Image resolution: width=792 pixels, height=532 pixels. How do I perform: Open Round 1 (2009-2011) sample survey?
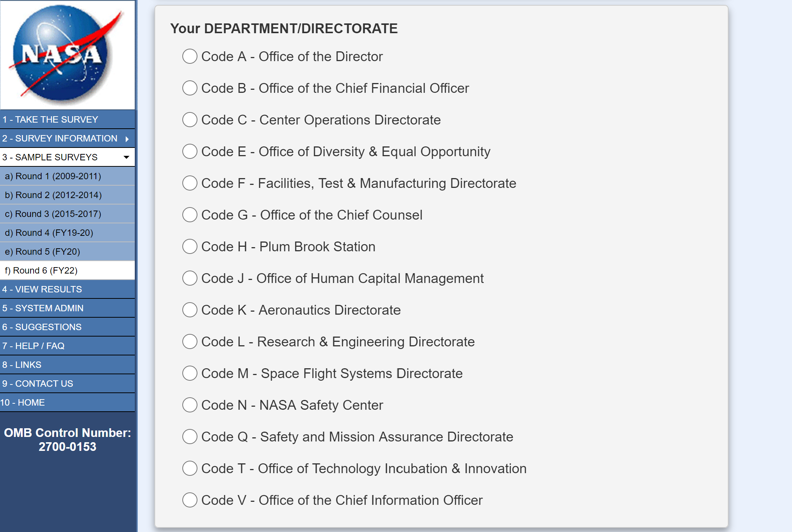point(53,176)
